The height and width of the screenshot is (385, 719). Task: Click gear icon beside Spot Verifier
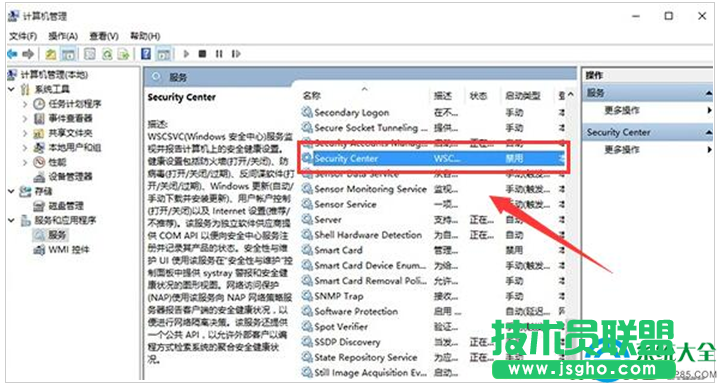(307, 327)
